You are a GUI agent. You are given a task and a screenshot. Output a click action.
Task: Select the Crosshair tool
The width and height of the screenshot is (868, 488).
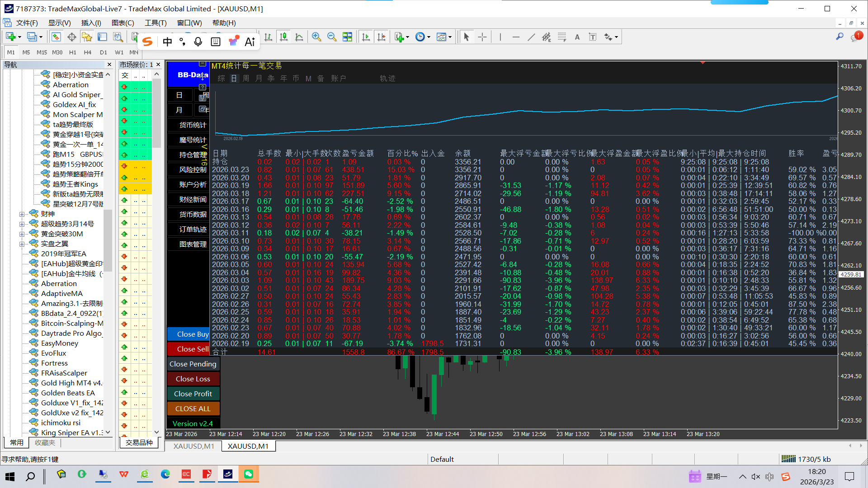tap(482, 37)
